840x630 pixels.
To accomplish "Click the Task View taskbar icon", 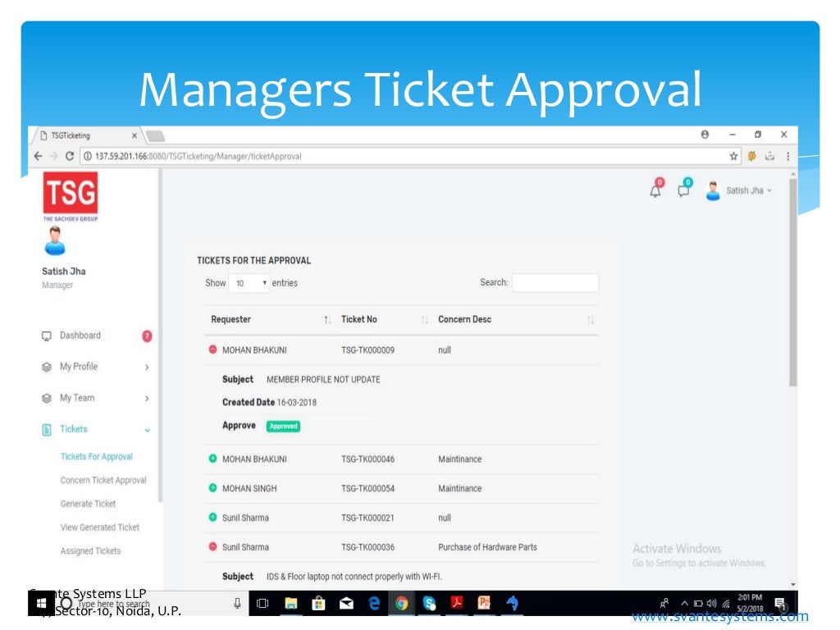I will [262, 604].
